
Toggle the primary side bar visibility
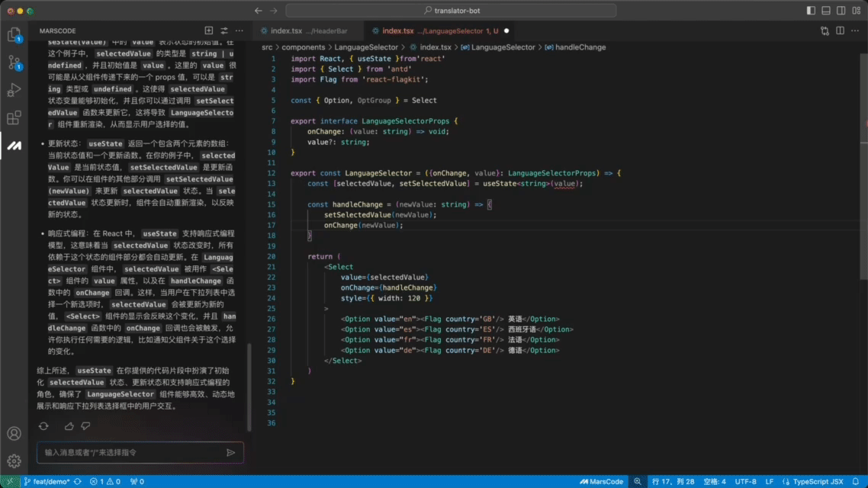811,11
